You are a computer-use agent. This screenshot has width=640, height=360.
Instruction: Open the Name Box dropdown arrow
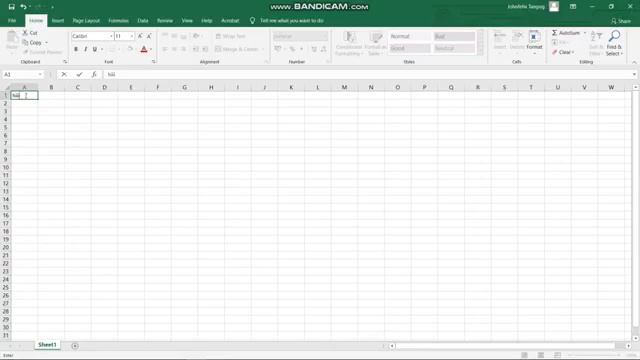click(40, 74)
